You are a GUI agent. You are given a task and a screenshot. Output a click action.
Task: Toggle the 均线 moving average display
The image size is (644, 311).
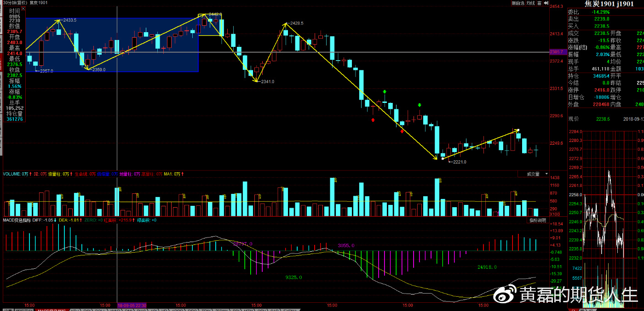[x=530, y=3]
